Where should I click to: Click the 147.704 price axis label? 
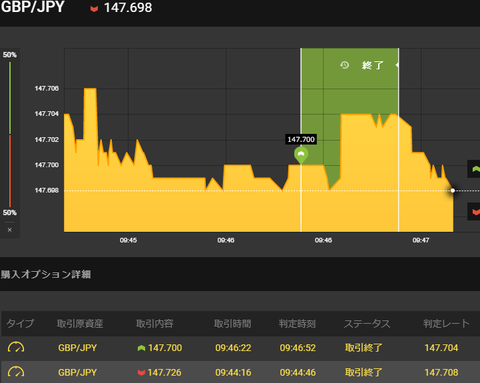click(47, 114)
